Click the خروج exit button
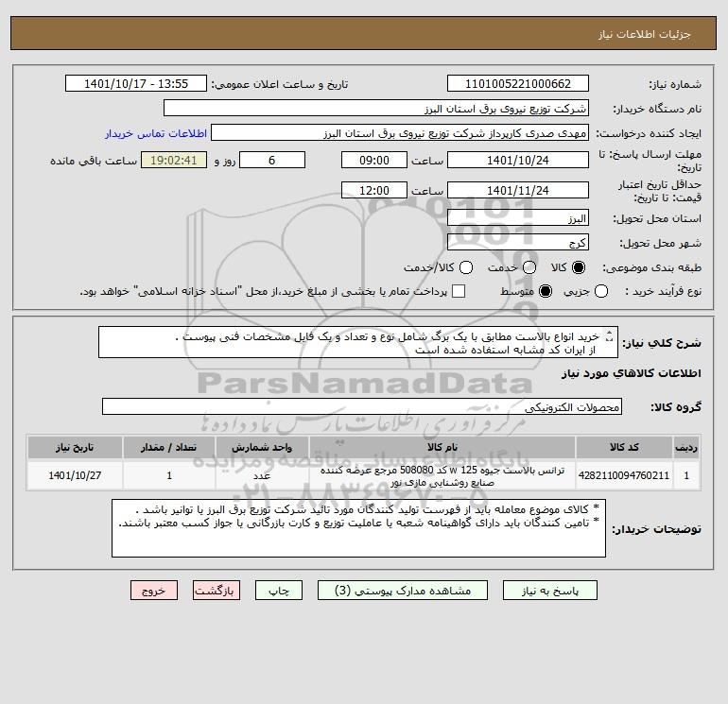Viewport: 728px width, 704px height. click(x=154, y=591)
